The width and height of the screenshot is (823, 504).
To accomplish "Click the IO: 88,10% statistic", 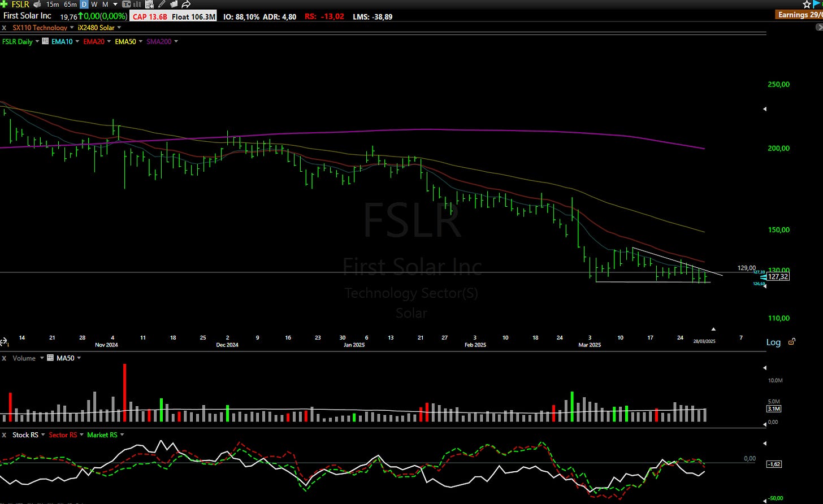I will (x=241, y=16).
